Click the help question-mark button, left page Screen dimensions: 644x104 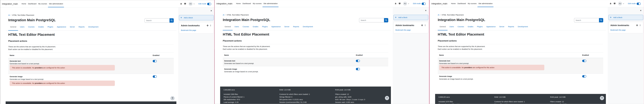coord(172,98)
